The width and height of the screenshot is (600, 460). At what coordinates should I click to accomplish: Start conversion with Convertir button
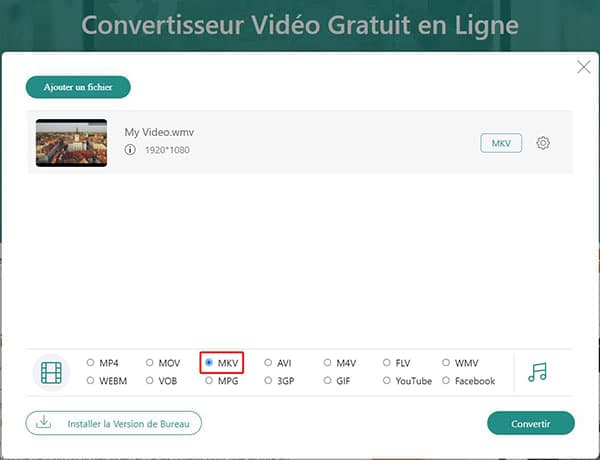(531, 423)
